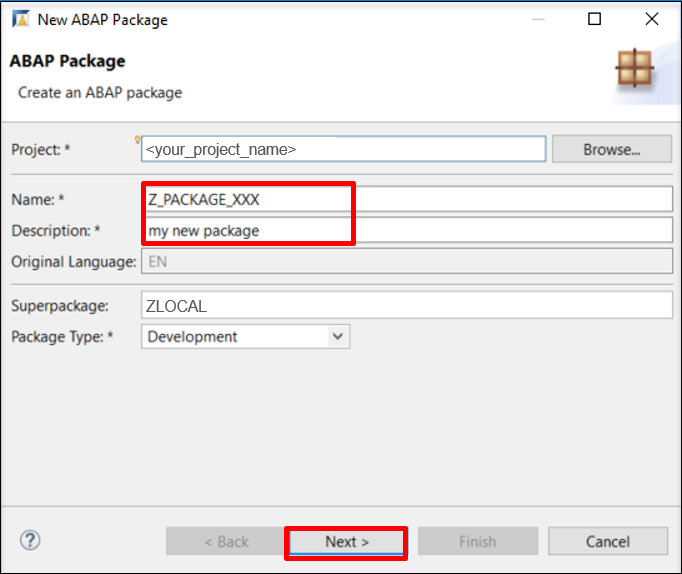The width and height of the screenshot is (682, 574).
Task: Maximize the New ABAP Package dialog
Action: (x=594, y=19)
